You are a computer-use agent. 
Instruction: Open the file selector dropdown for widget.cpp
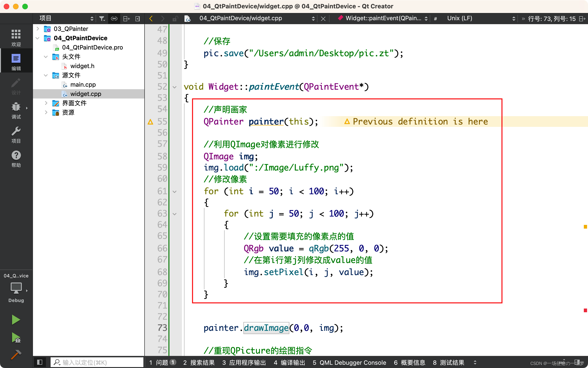point(257,19)
